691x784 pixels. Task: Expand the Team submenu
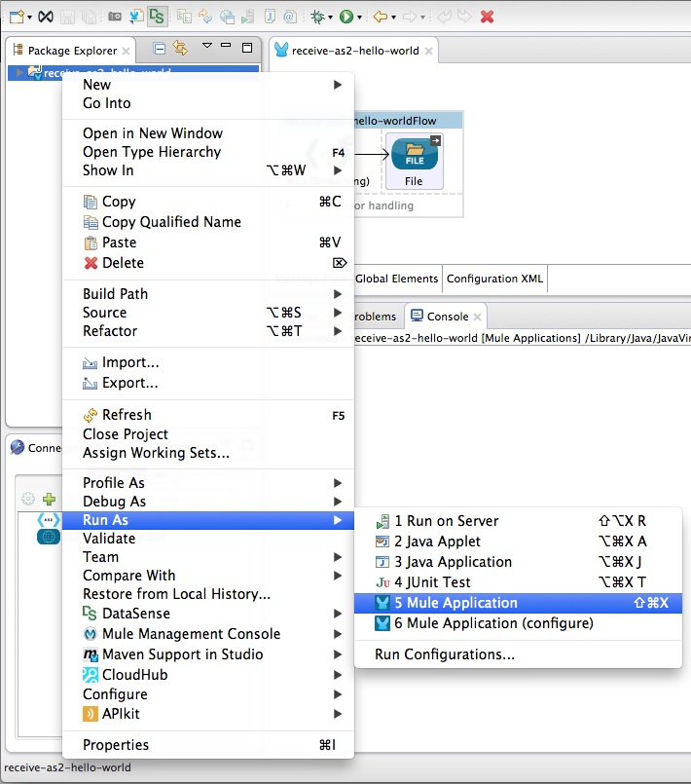208,556
